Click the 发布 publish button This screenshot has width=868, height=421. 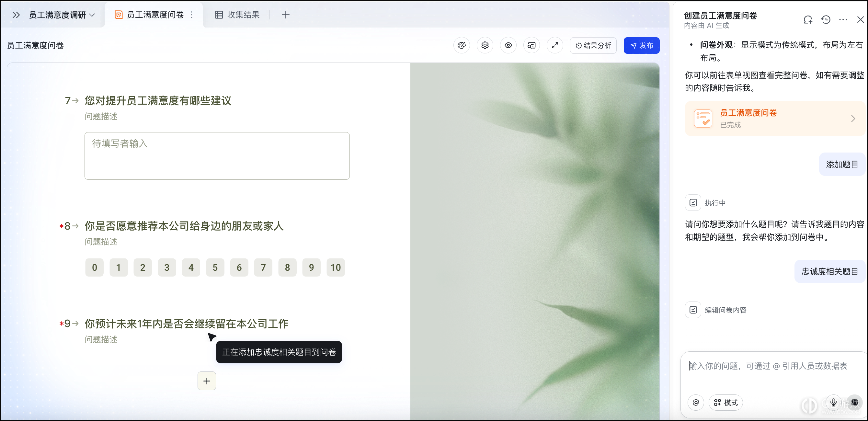(x=642, y=45)
